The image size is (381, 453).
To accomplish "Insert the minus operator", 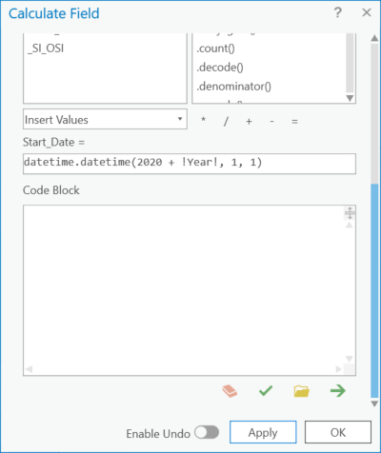I will [x=272, y=121].
